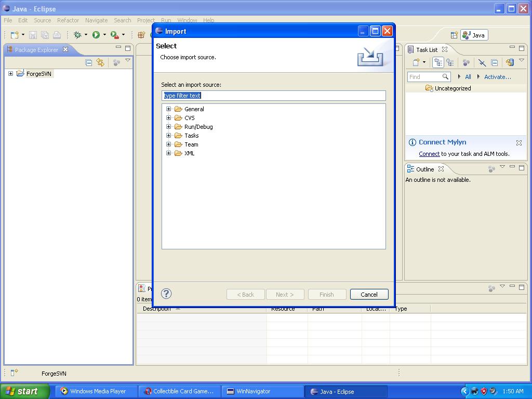This screenshot has height=399, width=532.
Task: Open the Run button dropdown arrow
Action: (104, 35)
